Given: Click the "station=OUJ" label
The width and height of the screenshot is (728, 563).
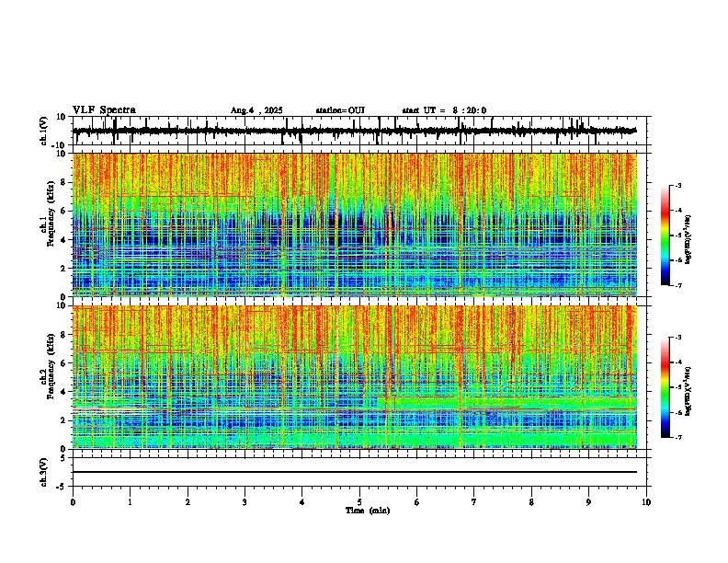Looking at the screenshot, I should click(x=340, y=110).
